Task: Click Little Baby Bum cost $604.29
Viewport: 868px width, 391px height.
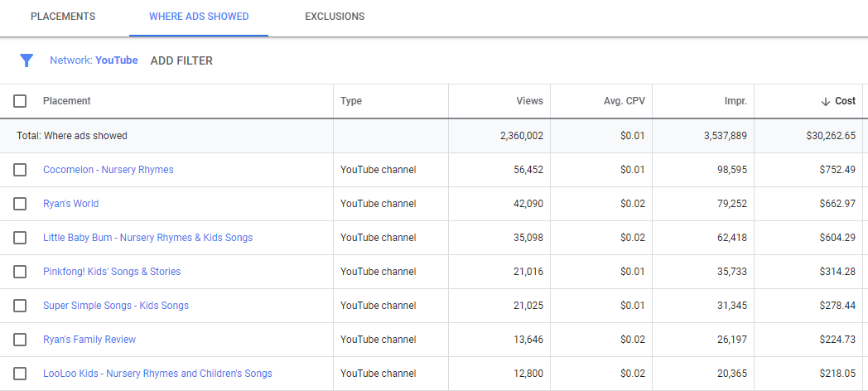Action: point(837,238)
